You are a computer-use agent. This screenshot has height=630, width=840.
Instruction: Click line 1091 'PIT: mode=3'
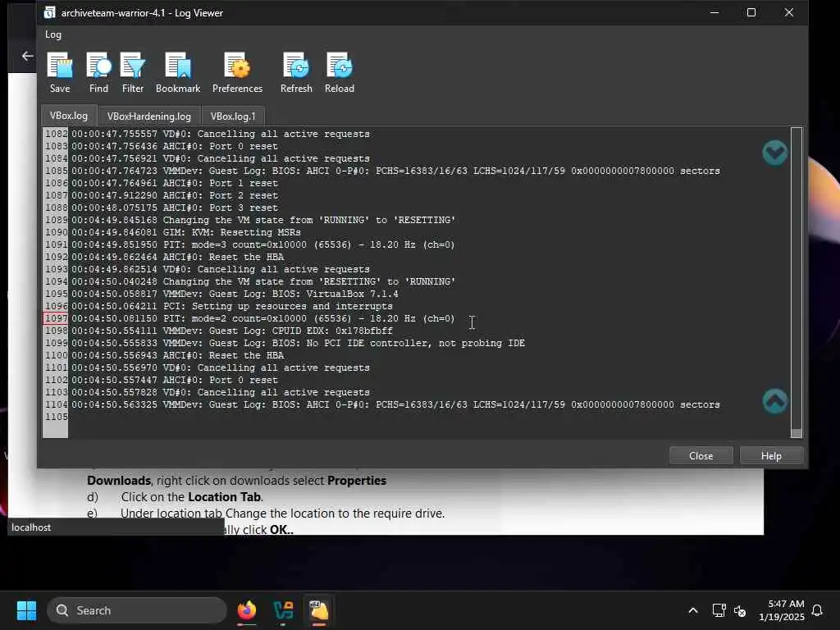(263, 244)
